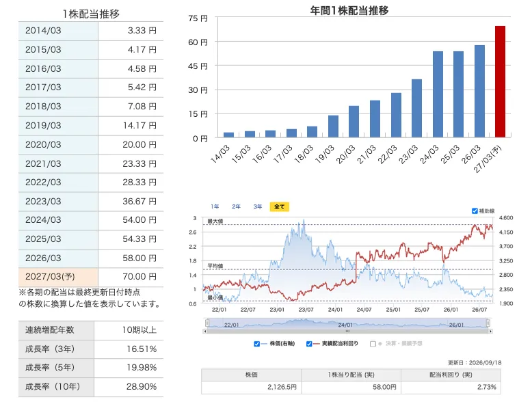Image resolution: width=532 pixels, height=404 pixels.
Task: Click the 24/03 dividend bar
Action: [438, 94]
